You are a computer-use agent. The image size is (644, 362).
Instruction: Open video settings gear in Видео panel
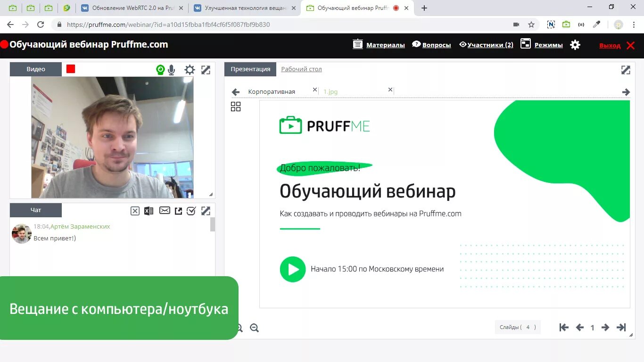point(190,70)
